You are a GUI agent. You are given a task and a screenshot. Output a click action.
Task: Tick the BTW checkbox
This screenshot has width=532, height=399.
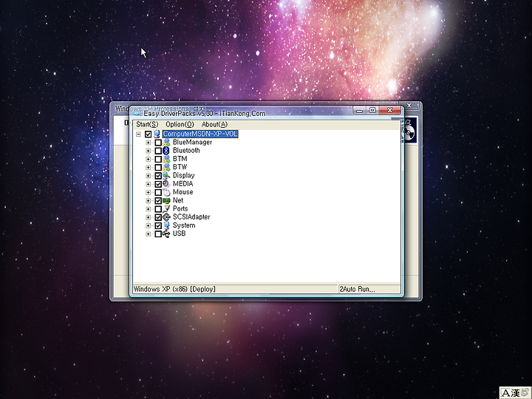[158, 167]
